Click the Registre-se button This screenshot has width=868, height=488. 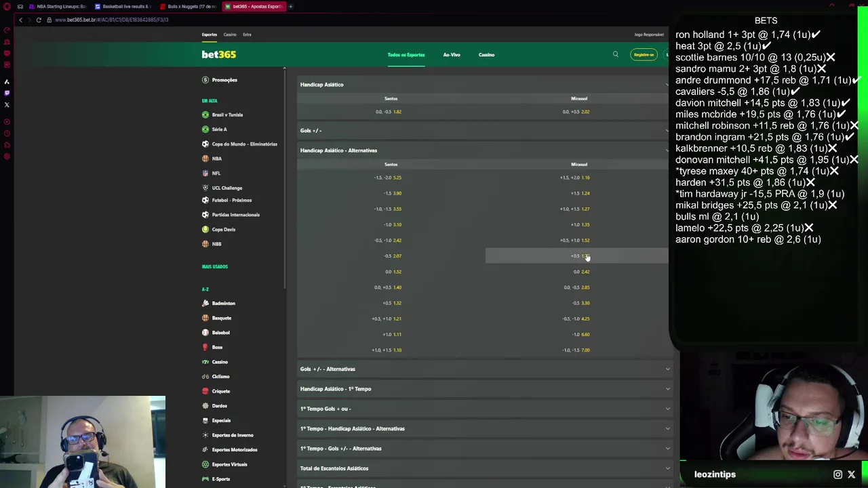[x=644, y=55]
